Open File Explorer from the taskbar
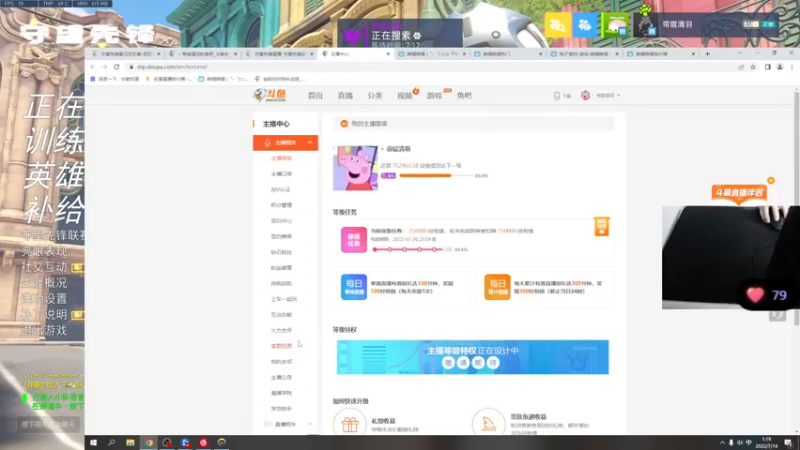 click(130, 442)
